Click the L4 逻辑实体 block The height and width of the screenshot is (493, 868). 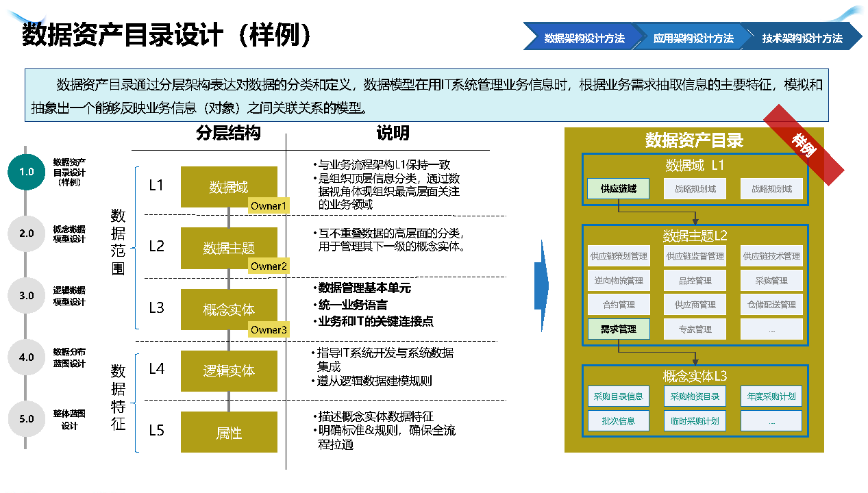229,371
